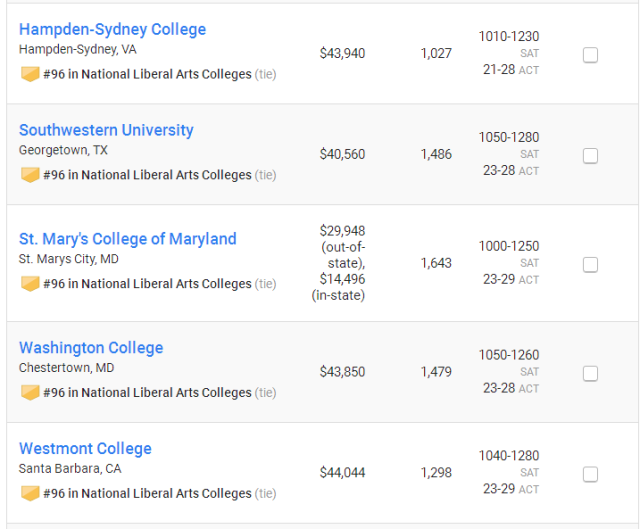Click the gold ranking badge for Washington College
The height and width of the screenshot is (529, 640).
[30, 392]
